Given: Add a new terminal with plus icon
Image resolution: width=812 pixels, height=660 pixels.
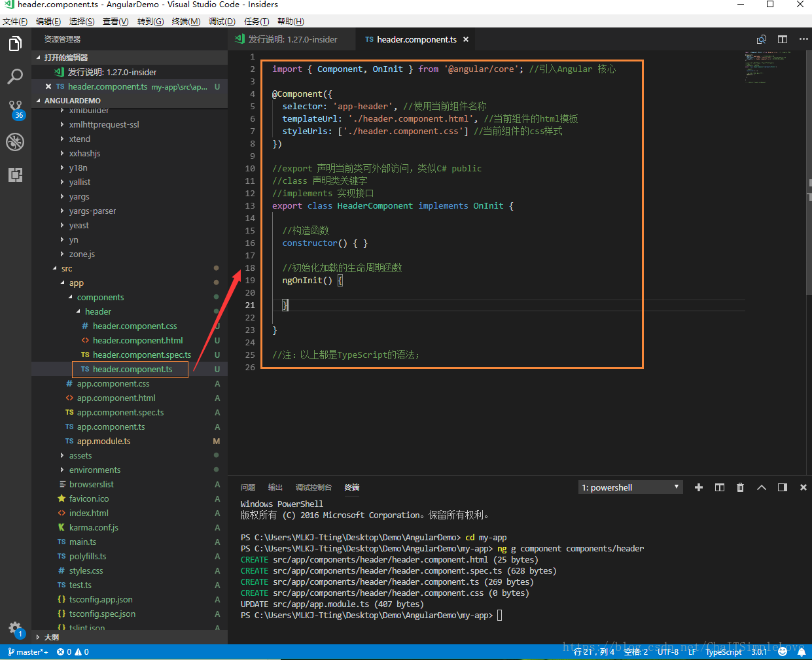Looking at the screenshot, I should pos(699,487).
